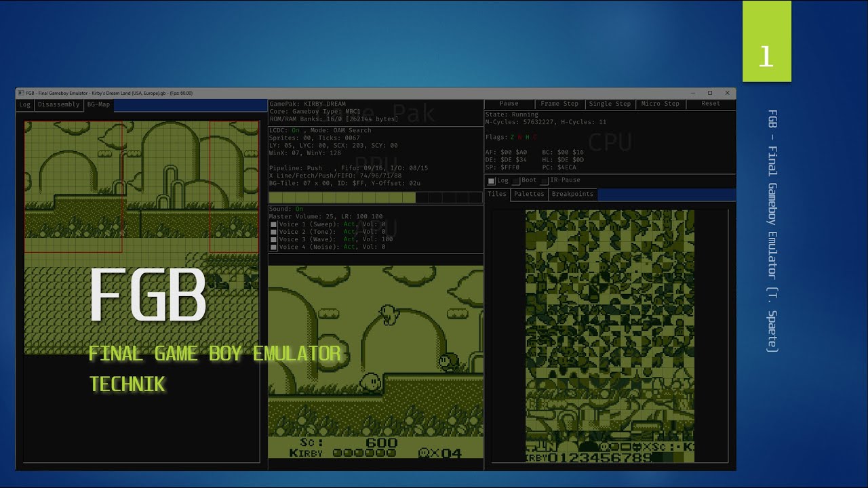Viewport: 868px width, 488px height.
Task: Toggle the Voice 2 (Tone) checkbox
Action: (x=273, y=232)
